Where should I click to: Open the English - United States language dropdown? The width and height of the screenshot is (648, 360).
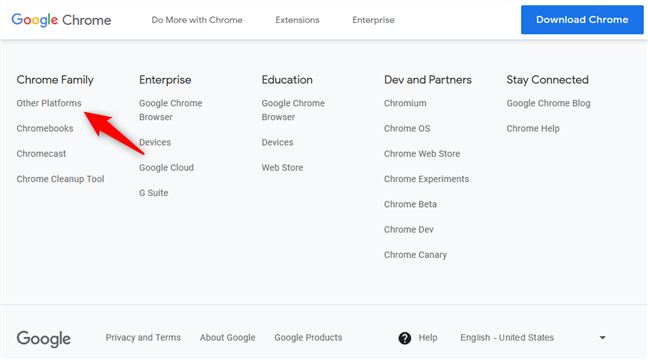(533, 338)
